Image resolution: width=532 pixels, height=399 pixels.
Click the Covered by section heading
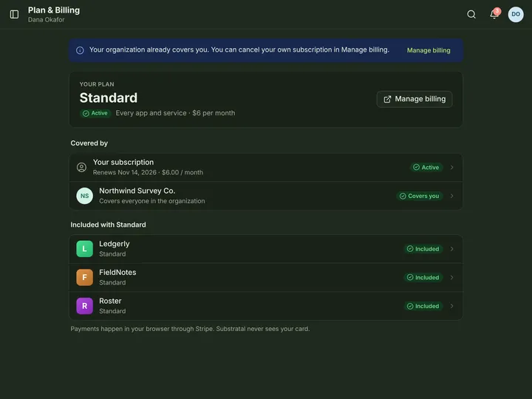[x=89, y=143]
